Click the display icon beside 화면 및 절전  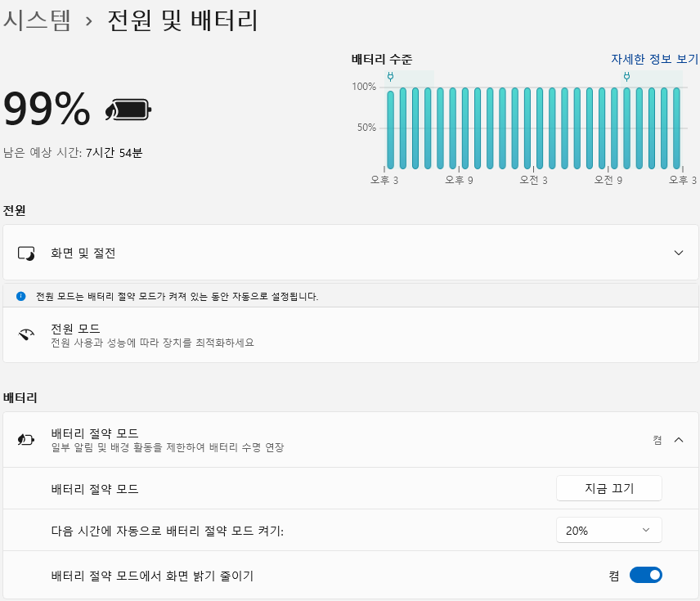[x=27, y=253]
